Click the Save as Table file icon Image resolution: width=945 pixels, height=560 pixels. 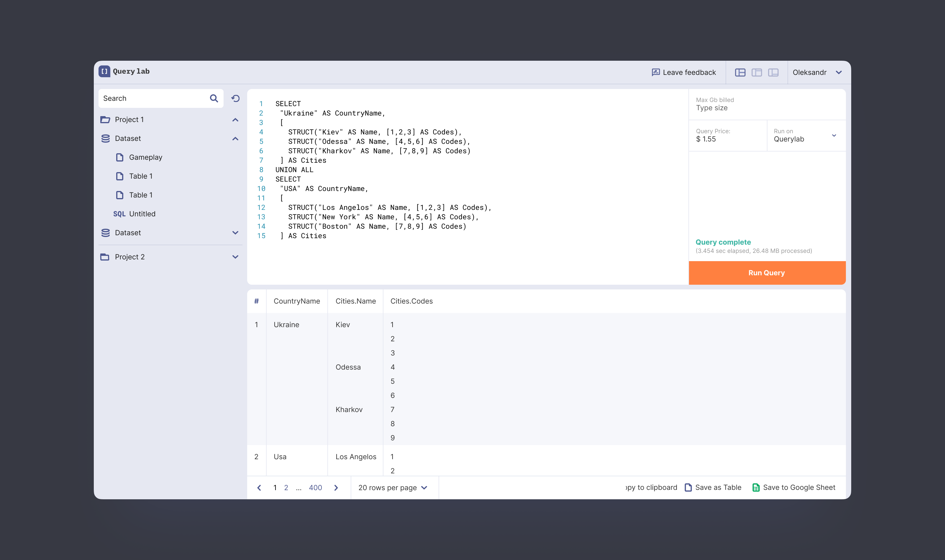(x=688, y=487)
